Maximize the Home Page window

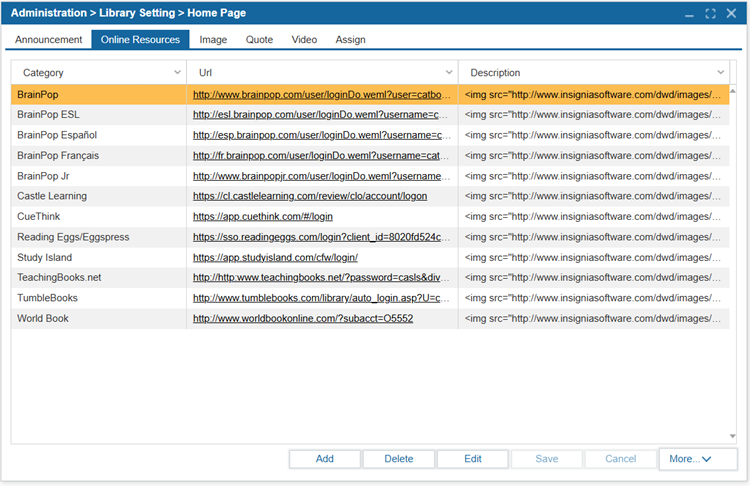pyautogui.click(x=710, y=13)
